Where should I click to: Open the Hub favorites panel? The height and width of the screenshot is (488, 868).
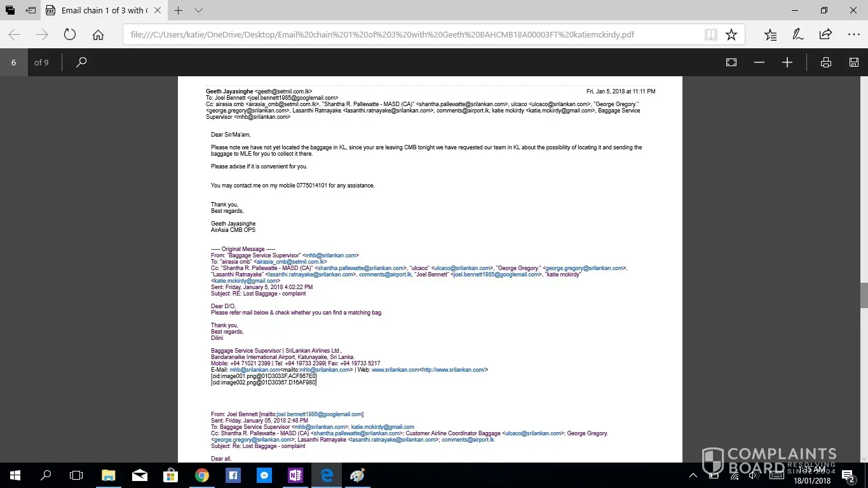770,35
